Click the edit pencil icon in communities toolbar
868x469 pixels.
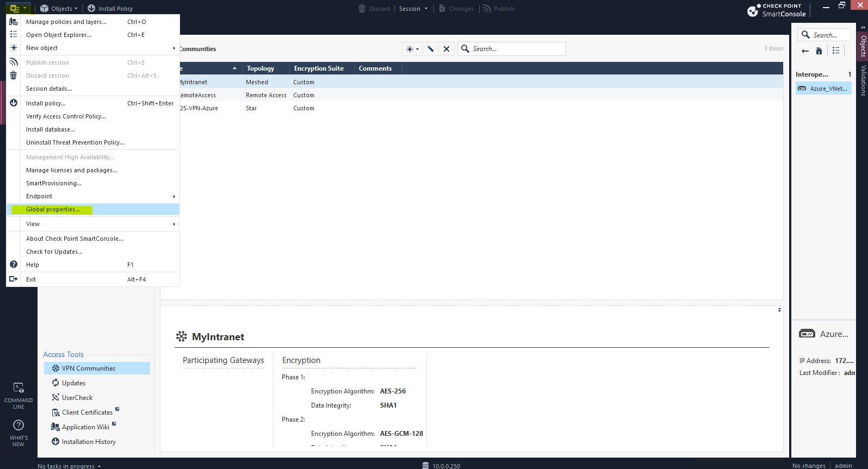click(x=431, y=49)
